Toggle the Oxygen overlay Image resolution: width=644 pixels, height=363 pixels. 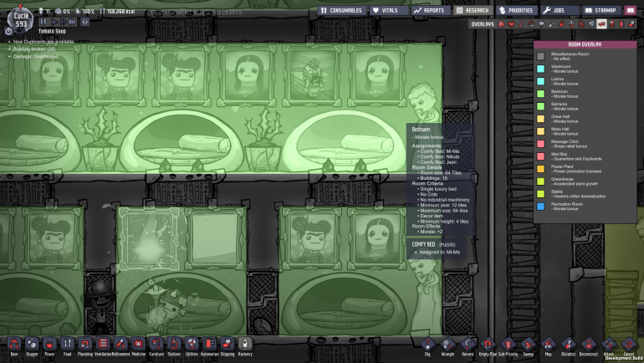click(501, 24)
